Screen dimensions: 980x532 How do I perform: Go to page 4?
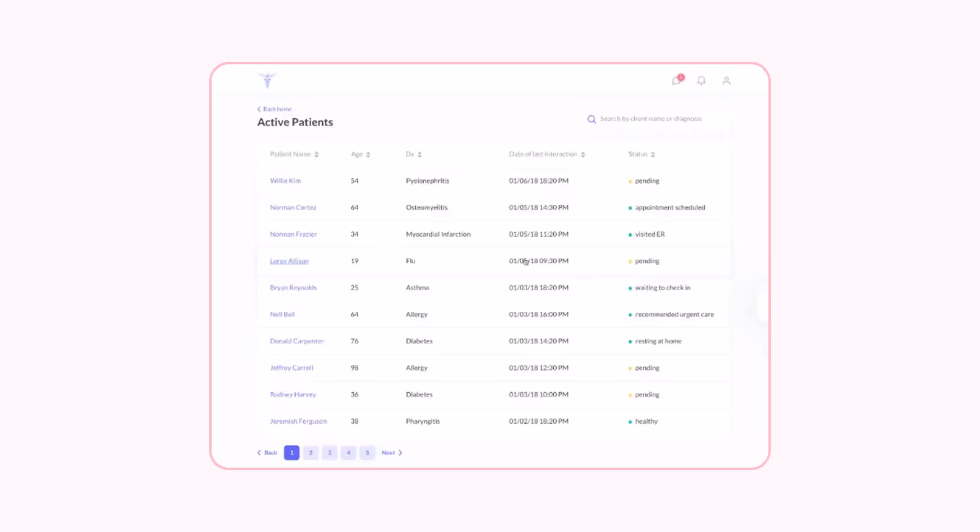[348, 453]
